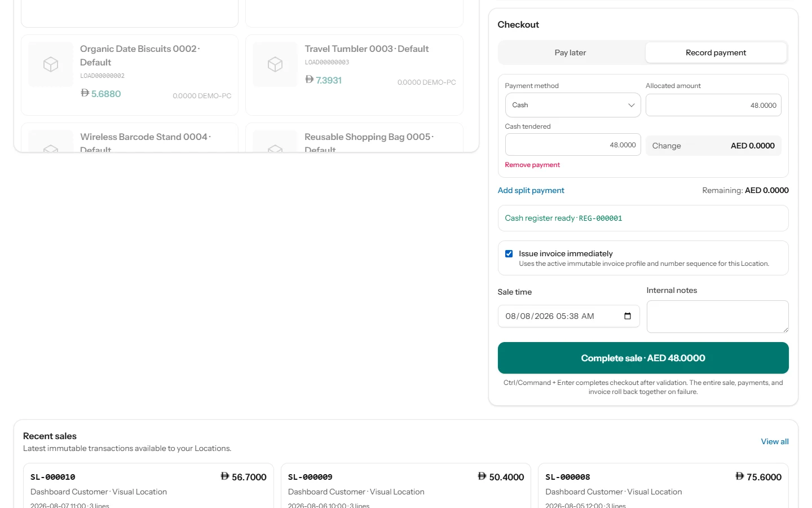Image resolution: width=812 pixels, height=508 pixels.
Task: Open recent sale SL-000009
Action: pyautogui.click(x=406, y=486)
